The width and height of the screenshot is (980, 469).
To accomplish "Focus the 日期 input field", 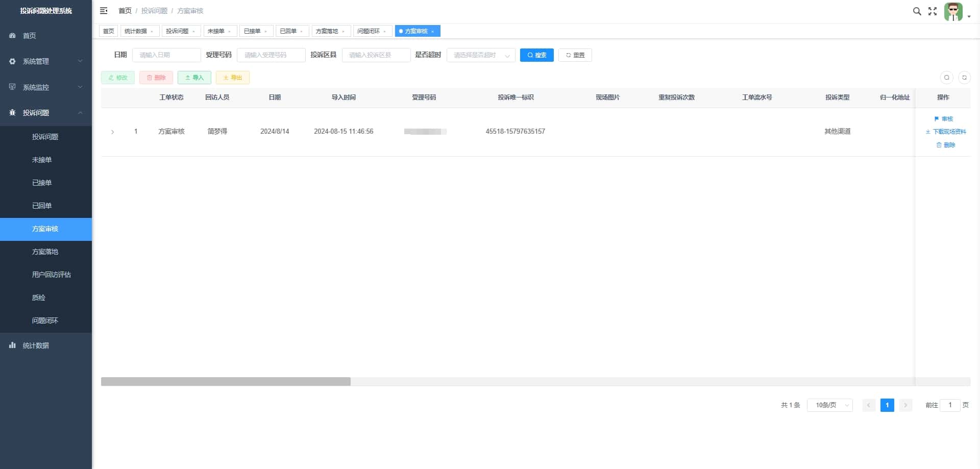I will tap(166, 55).
